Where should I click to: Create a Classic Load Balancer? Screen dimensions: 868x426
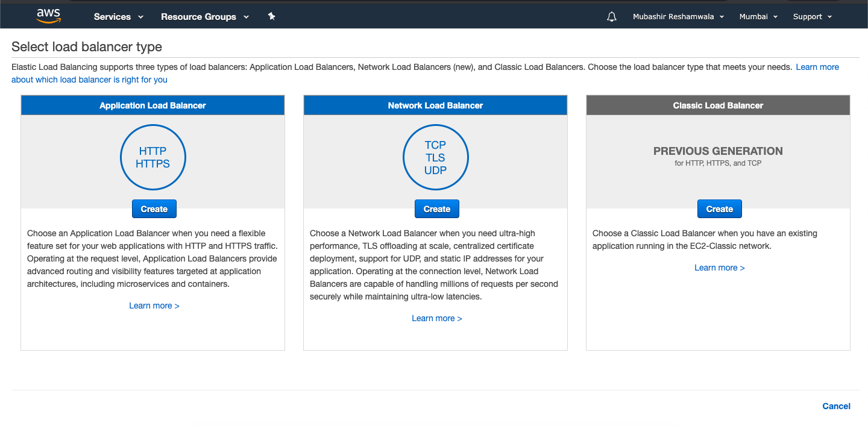720,209
